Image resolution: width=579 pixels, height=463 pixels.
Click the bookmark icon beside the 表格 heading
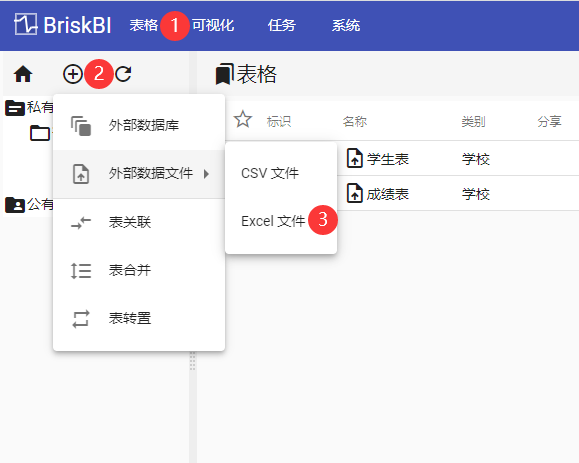click(225, 74)
